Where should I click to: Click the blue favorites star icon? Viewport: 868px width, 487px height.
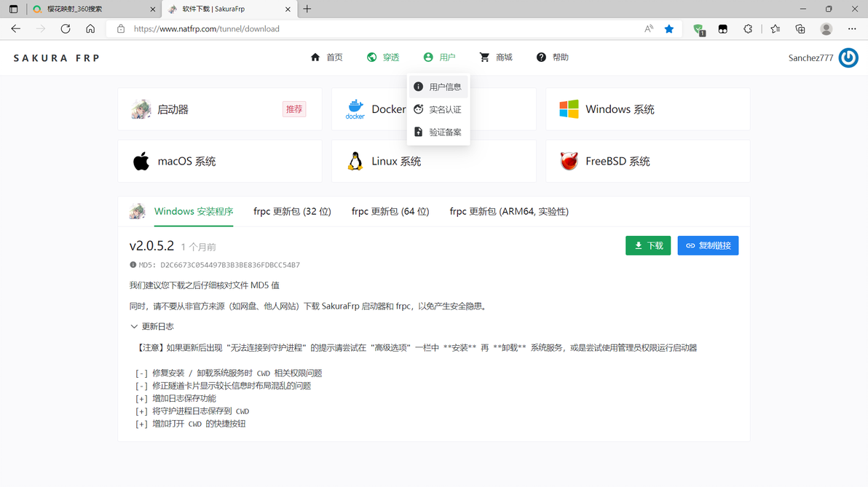669,29
